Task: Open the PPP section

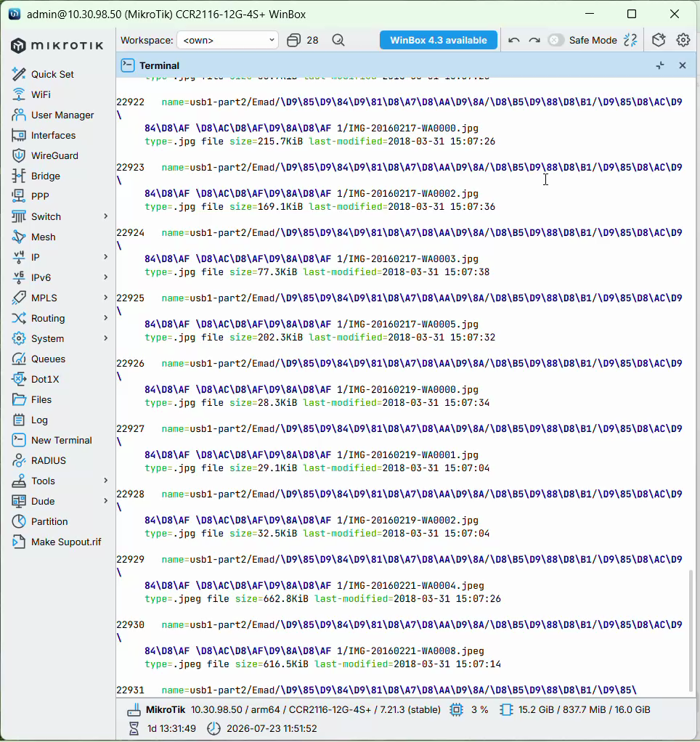Action: tap(40, 196)
